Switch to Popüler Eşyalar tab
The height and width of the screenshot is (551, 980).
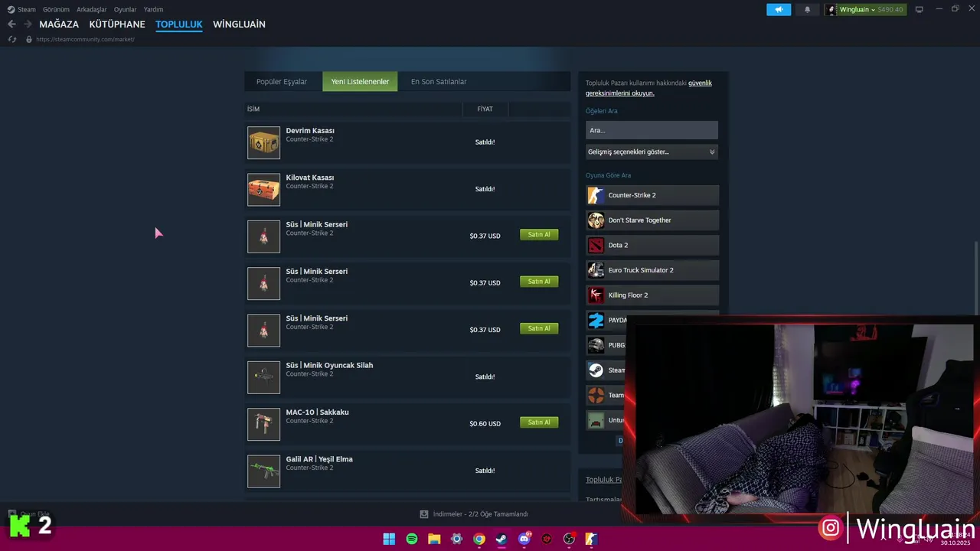[282, 82]
